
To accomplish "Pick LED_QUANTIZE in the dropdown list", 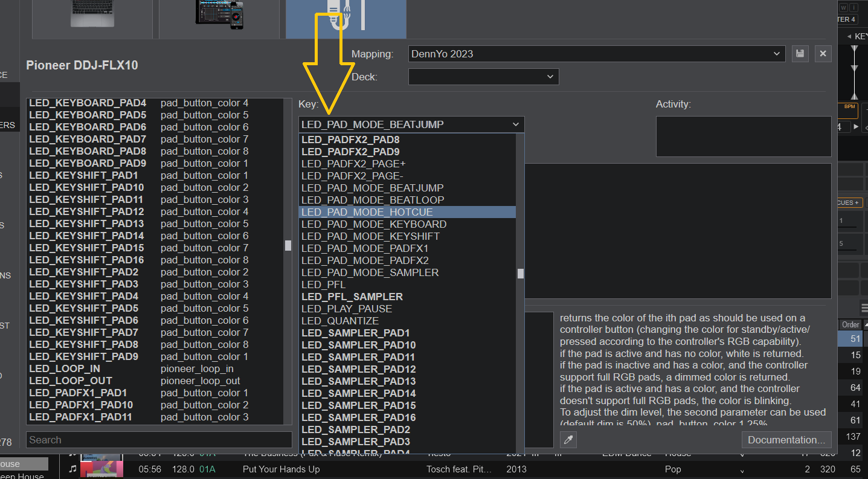I will pyautogui.click(x=340, y=321).
